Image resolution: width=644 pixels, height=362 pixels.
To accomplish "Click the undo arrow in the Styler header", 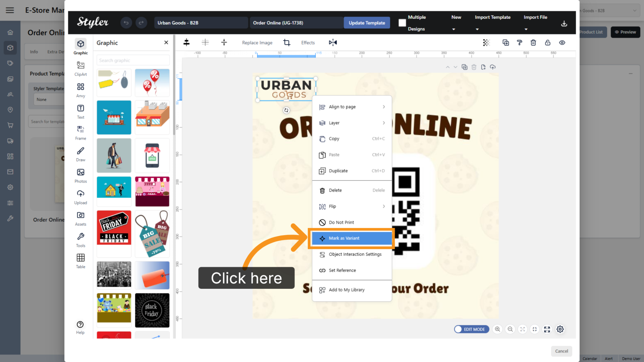I will tap(126, 23).
